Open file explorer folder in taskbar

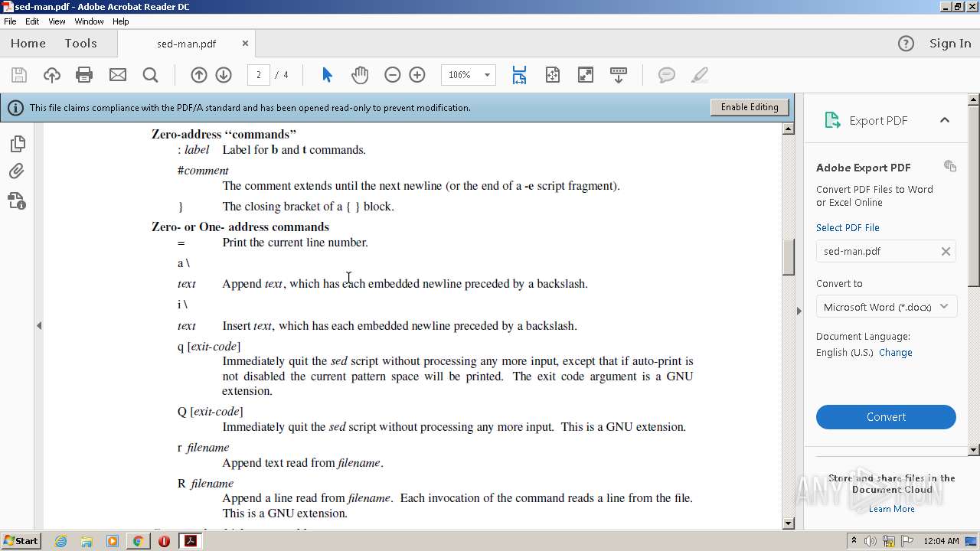(87, 541)
